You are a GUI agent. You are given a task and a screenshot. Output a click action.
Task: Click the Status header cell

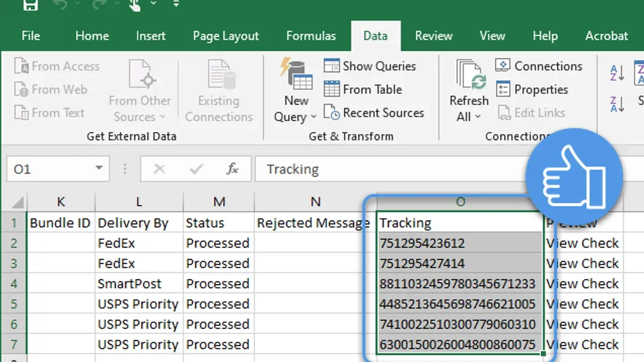[x=219, y=223]
